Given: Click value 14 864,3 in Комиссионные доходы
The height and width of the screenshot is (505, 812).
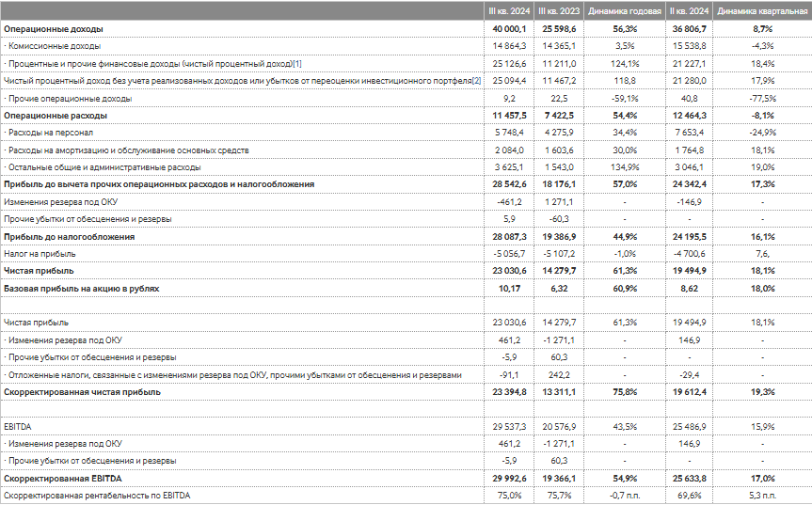Looking at the screenshot, I should click(509, 46).
